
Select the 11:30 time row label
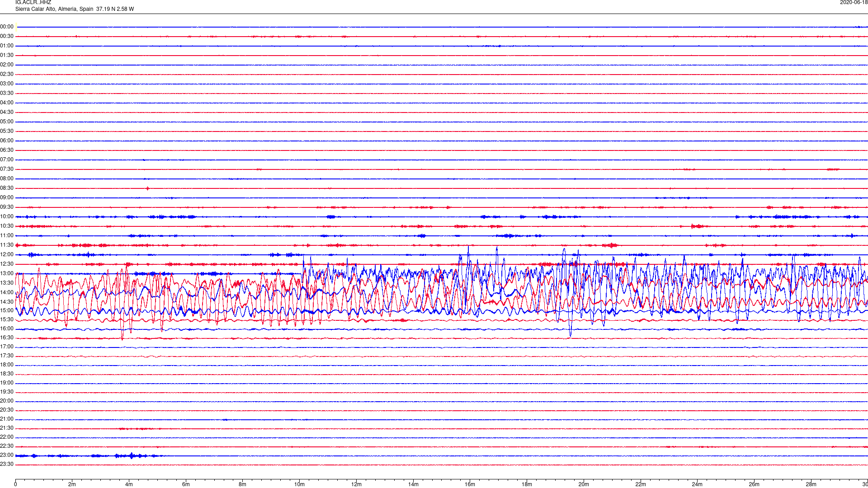pos(7,245)
